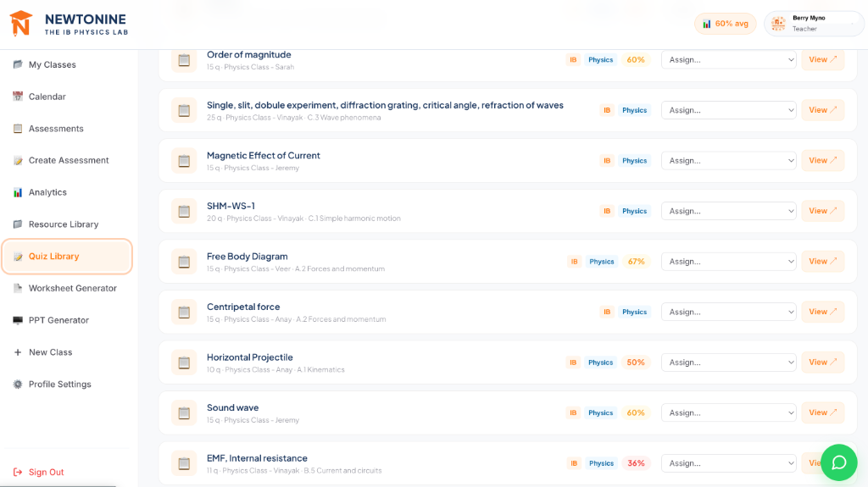Click the 60% avg badge in header
The image size is (868, 487).
(x=726, y=24)
